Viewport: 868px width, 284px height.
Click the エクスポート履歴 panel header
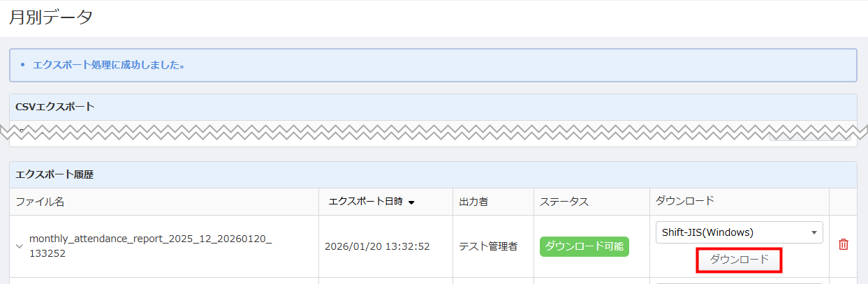coord(54,174)
